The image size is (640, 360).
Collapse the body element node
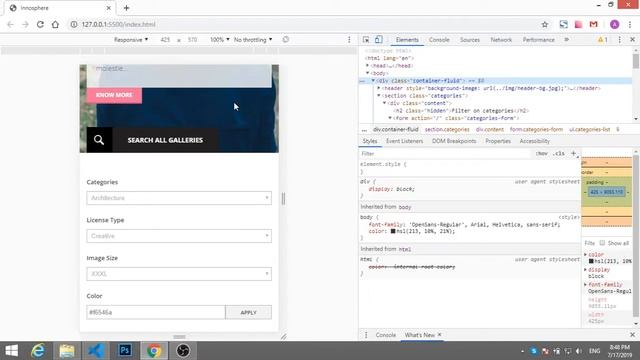tap(367, 73)
